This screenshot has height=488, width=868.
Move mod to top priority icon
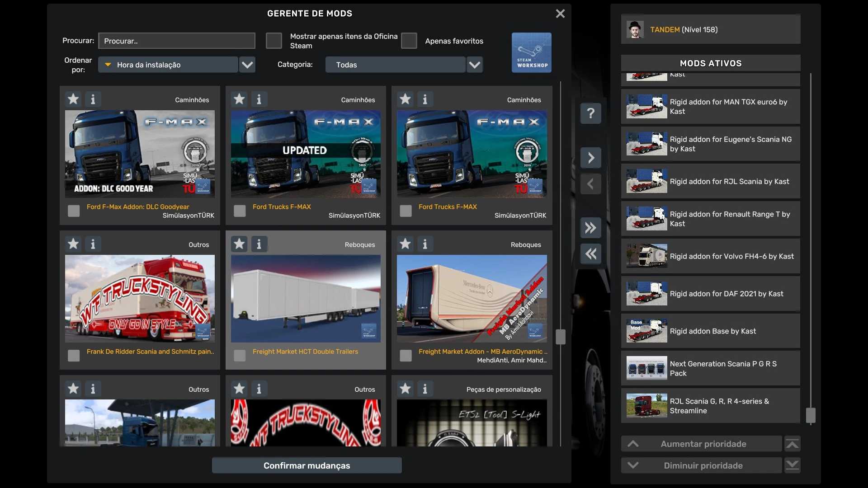792,444
